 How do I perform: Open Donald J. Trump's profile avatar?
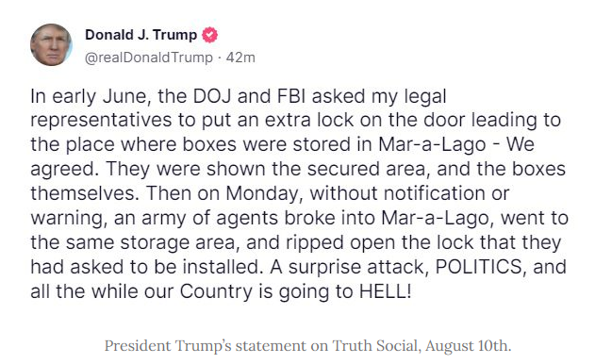(x=51, y=44)
